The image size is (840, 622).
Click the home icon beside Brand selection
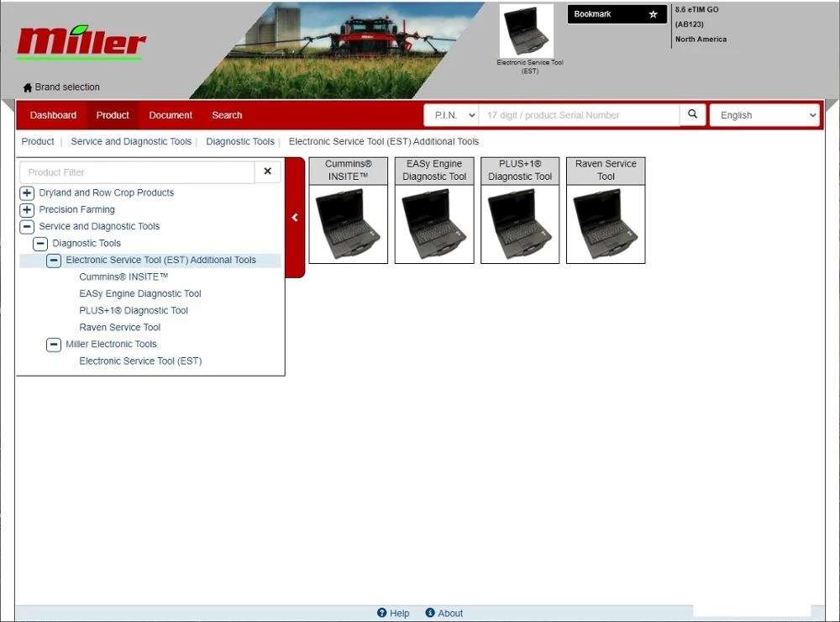(x=28, y=87)
